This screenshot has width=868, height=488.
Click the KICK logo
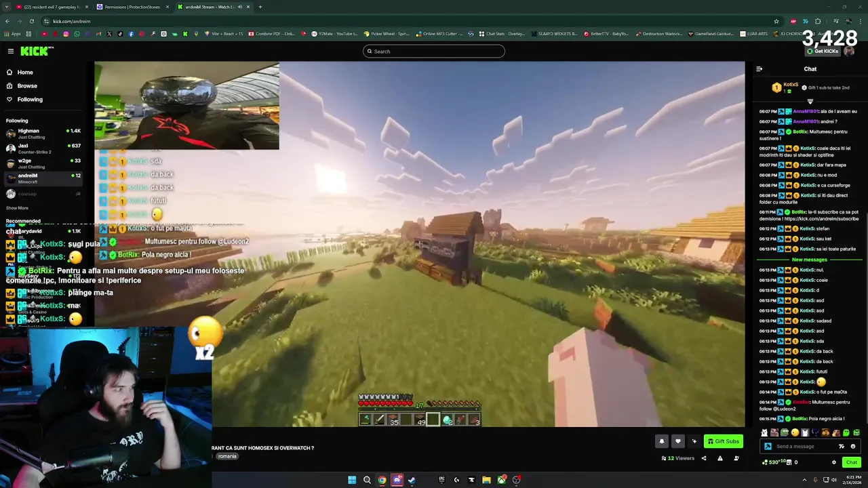pyautogui.click(x=35, y=51)
